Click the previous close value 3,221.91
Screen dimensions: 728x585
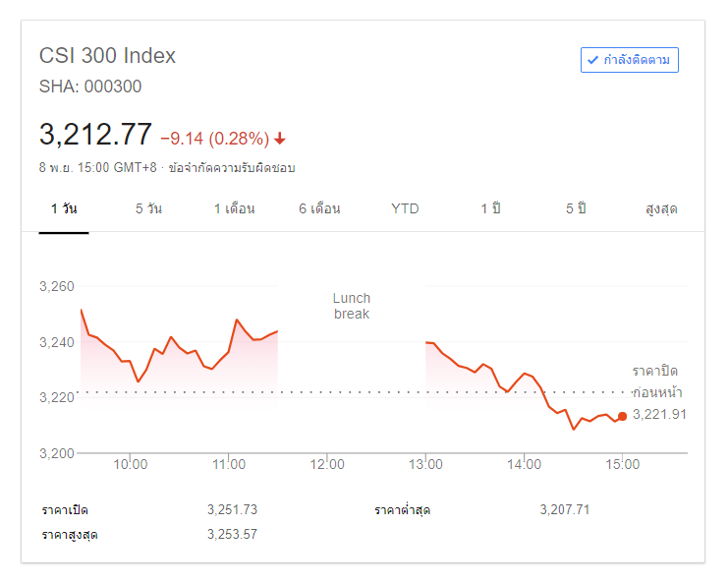point(659,415)
